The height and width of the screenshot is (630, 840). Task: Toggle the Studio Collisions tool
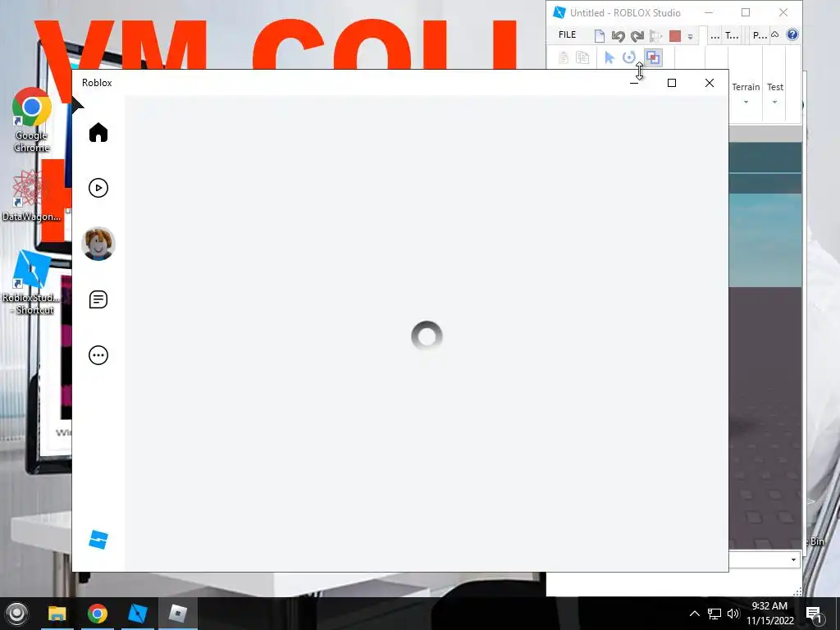[653, 57]
